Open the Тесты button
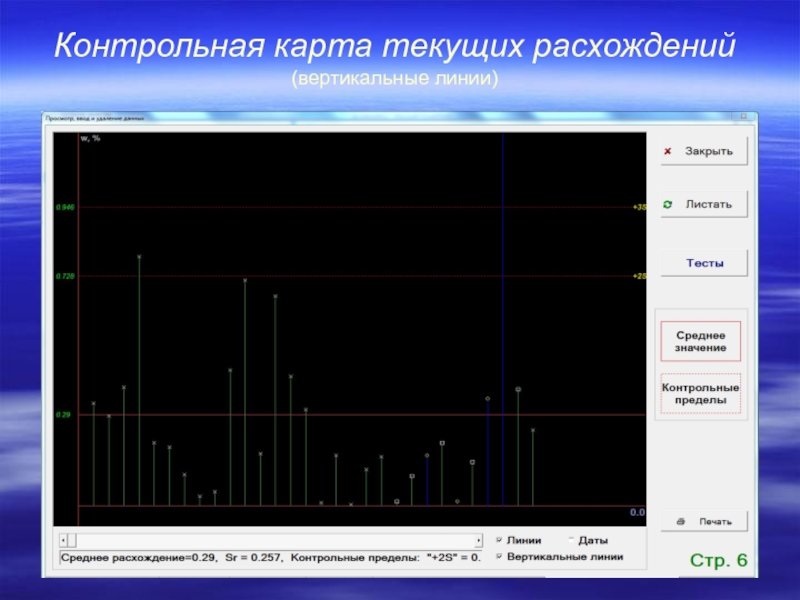The image size is (800, 600). click(x=704, y=263)
